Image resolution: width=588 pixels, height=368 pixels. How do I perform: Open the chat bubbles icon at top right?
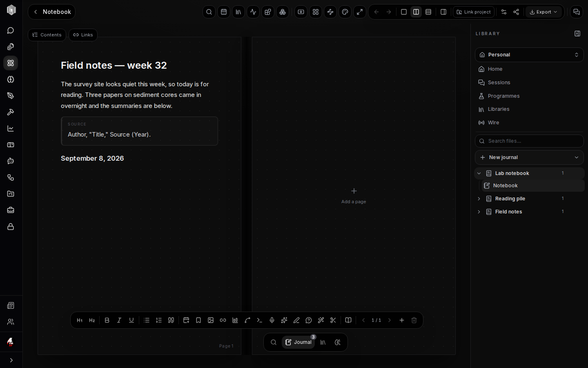[577, 12]
